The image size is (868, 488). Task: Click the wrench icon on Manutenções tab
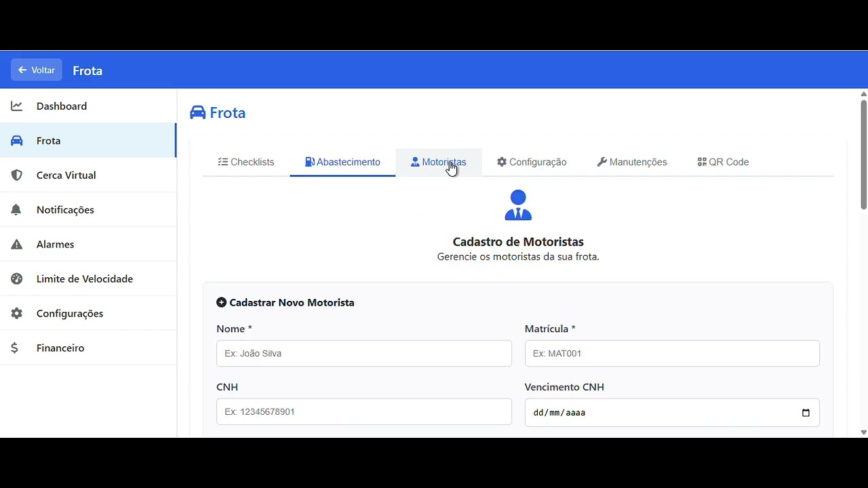pyautogui.click(x=601, y=162)
